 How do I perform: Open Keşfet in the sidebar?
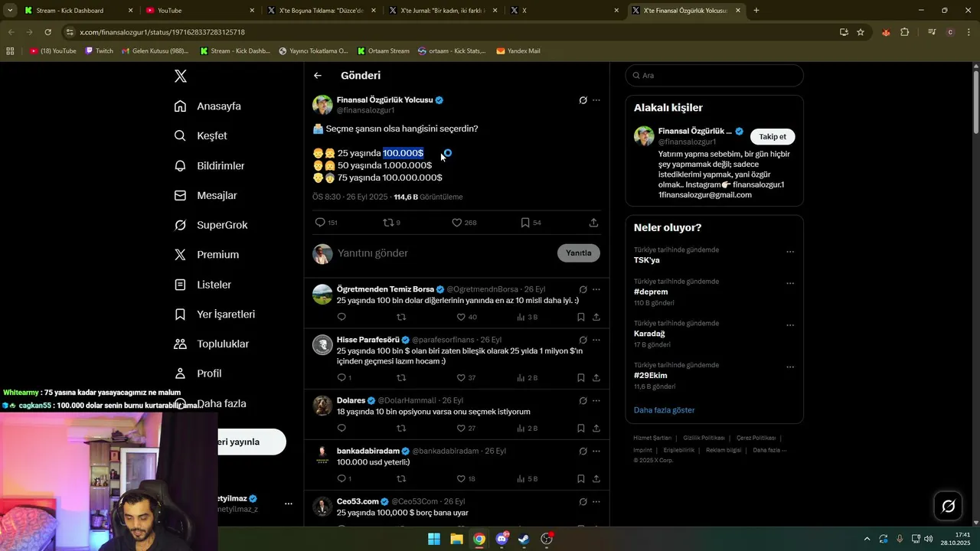tap(201, 135)
